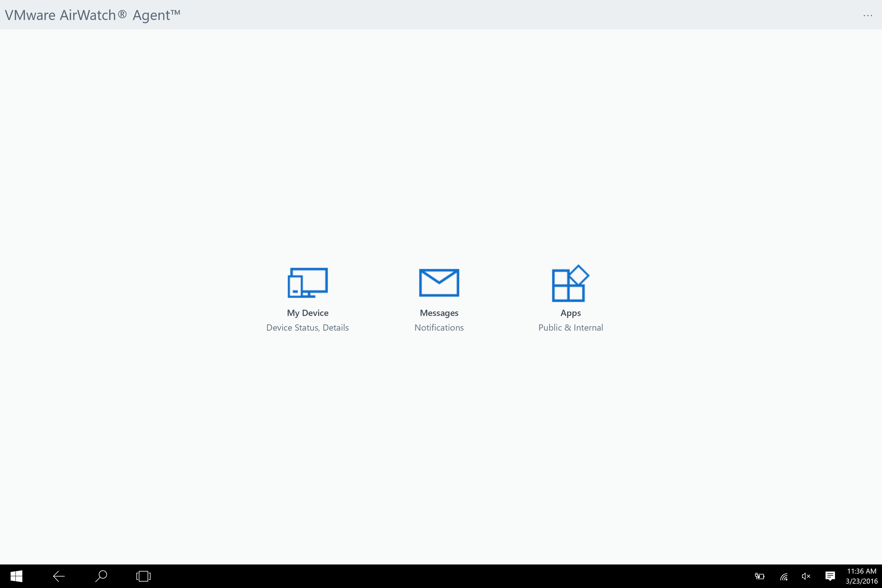Open the My Device monitor icon
The height and width of the screenshot is (588, 882).
point(308,283)
